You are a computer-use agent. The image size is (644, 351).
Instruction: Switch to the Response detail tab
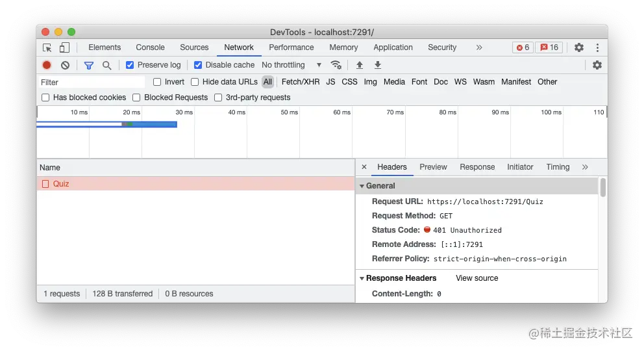(477, 167)
